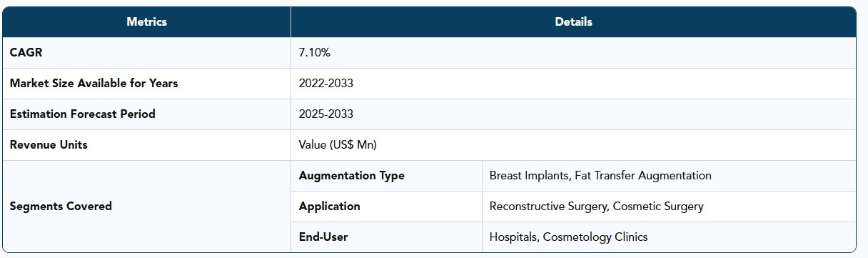This screenshot has width=868, height=258.
Task: Select the Segments Covered label
Action: coord(61,206)
